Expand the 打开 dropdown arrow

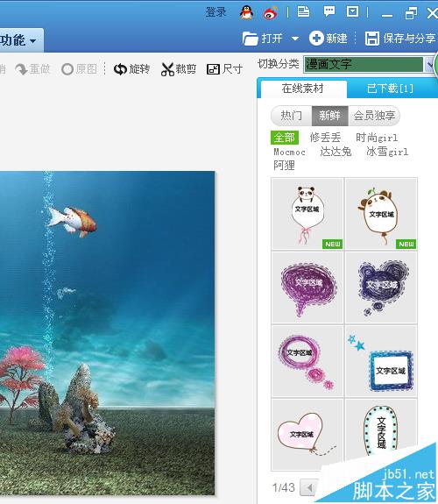coord(295,39)
